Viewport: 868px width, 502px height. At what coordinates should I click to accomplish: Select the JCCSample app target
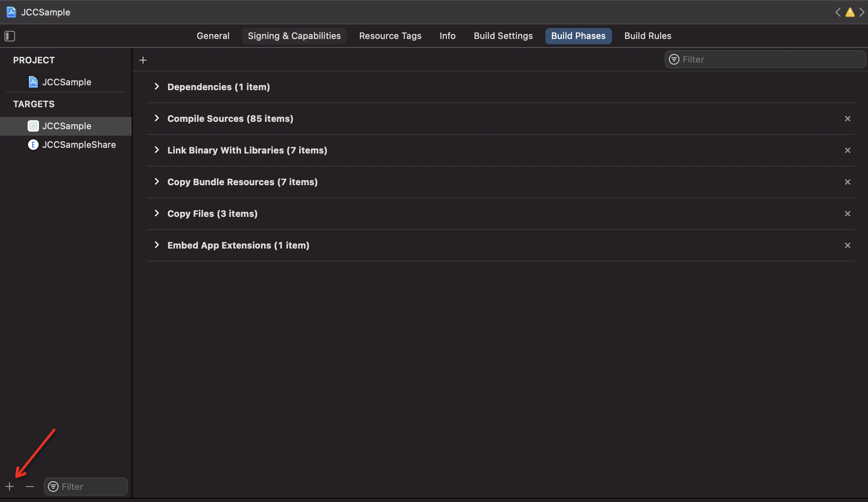click(66, 126)
